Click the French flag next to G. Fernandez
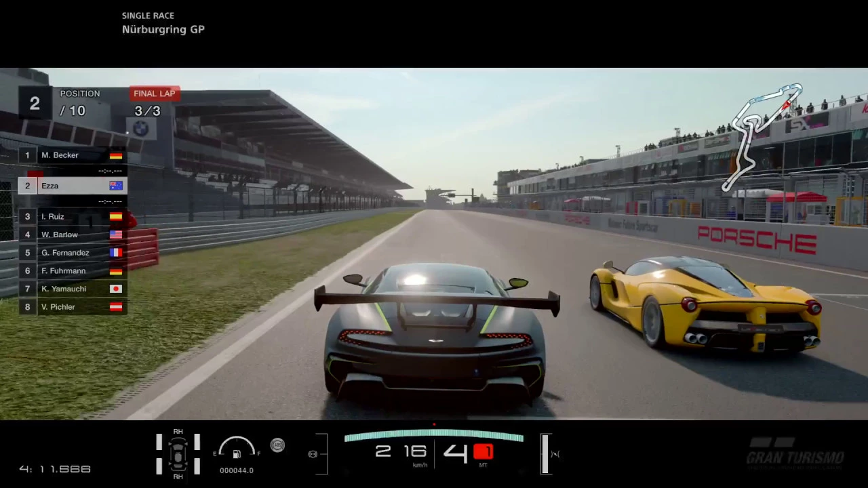This screenshot has height=488, width=868. click(x=116, y=253)
